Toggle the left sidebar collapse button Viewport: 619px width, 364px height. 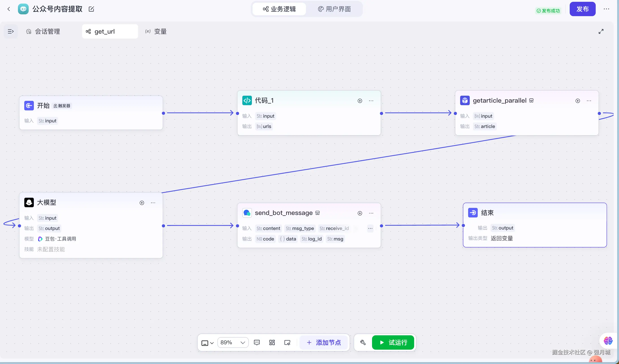[x=11, y=31]
